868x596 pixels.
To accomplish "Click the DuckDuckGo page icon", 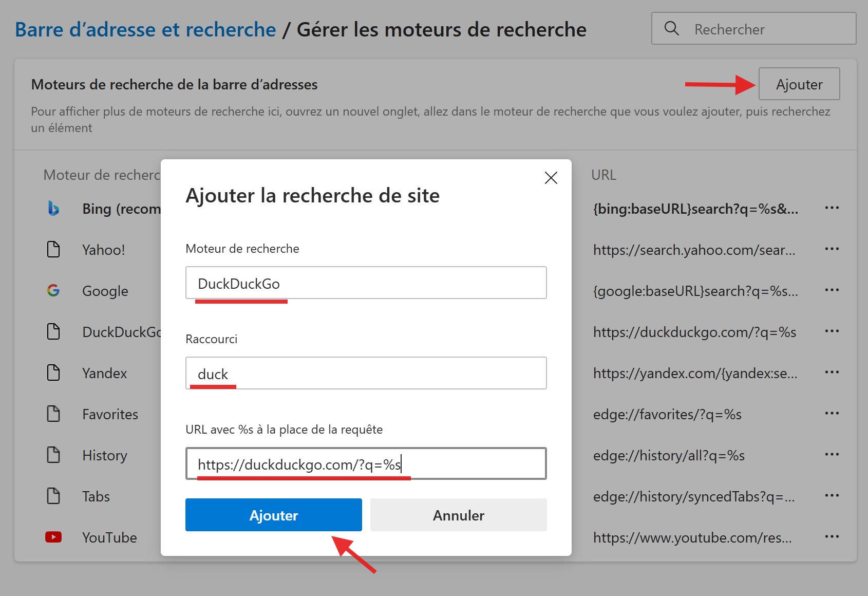I will 53,331.
